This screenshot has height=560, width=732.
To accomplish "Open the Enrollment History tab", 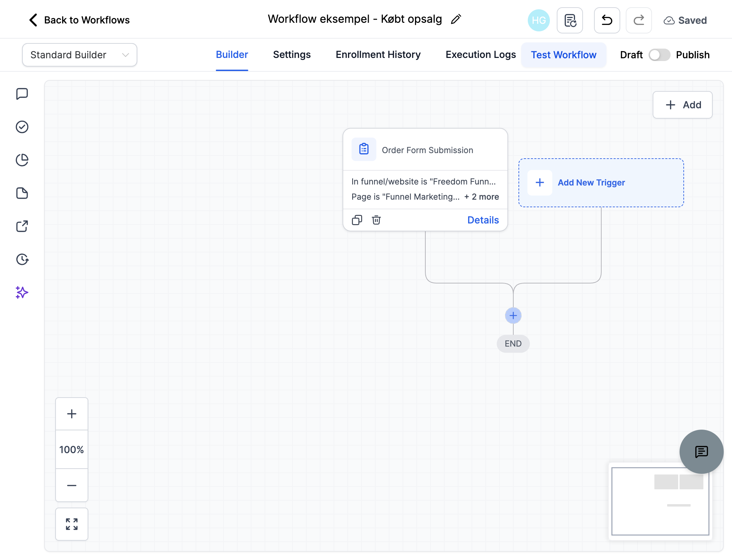I will 378,55.
